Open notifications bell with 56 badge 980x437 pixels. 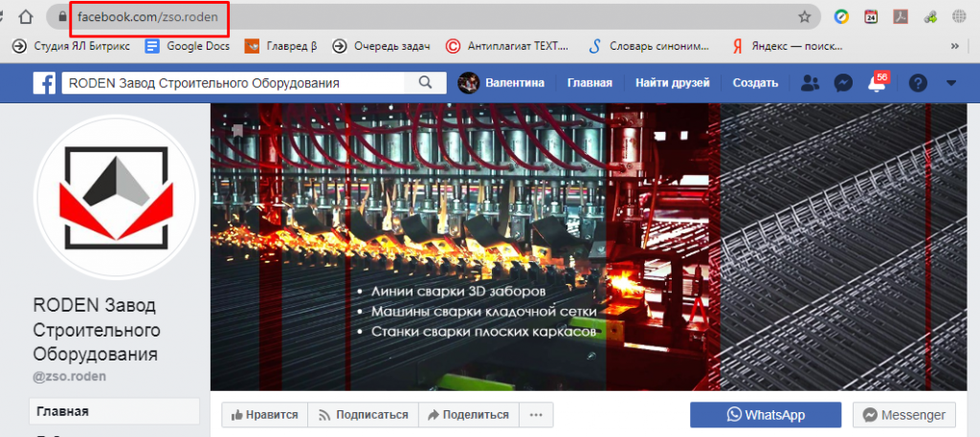(877, 83)
